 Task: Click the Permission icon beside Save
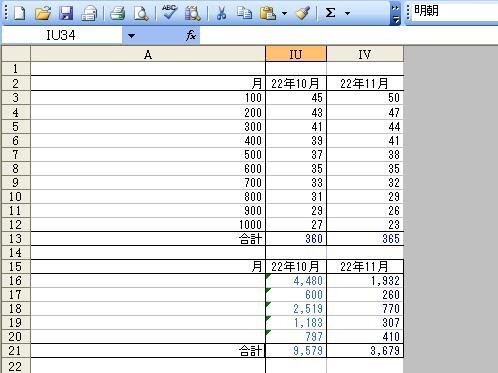[x=89, y=13]
